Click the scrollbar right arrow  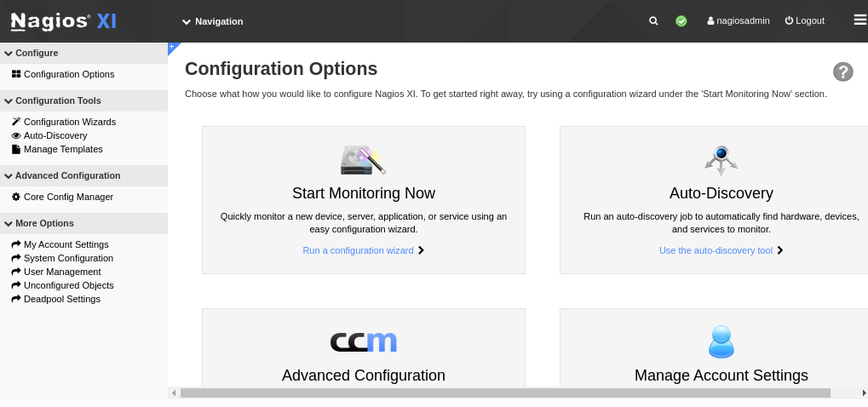[x=864, y=393]
